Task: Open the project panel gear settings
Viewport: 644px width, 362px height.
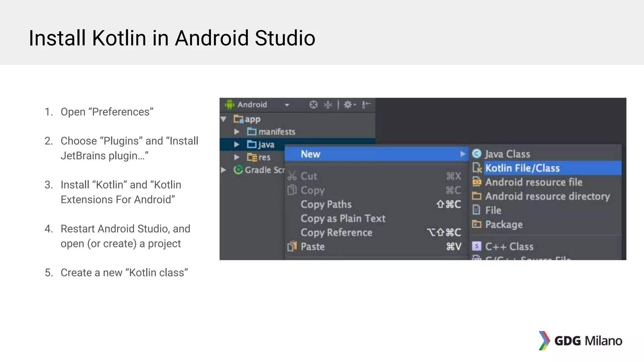Action: [x=349, y=104]
